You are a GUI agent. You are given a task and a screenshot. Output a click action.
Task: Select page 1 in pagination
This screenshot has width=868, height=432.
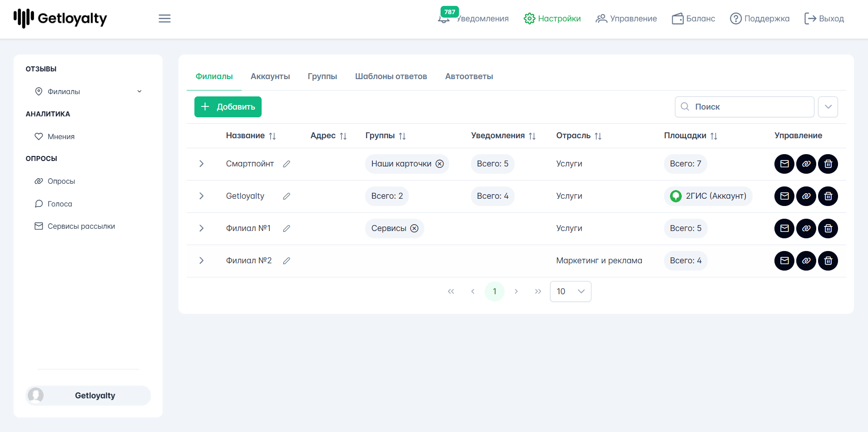[x=495, y=291]
